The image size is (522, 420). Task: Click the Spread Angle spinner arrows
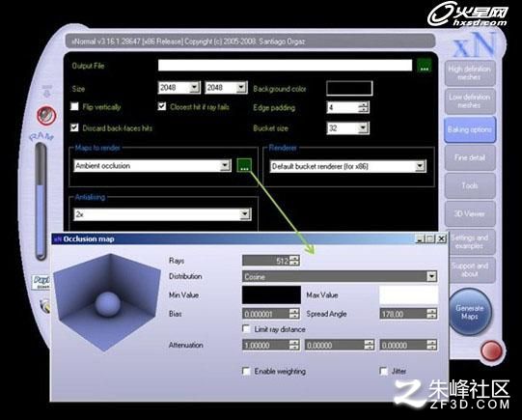pos(431,314)
